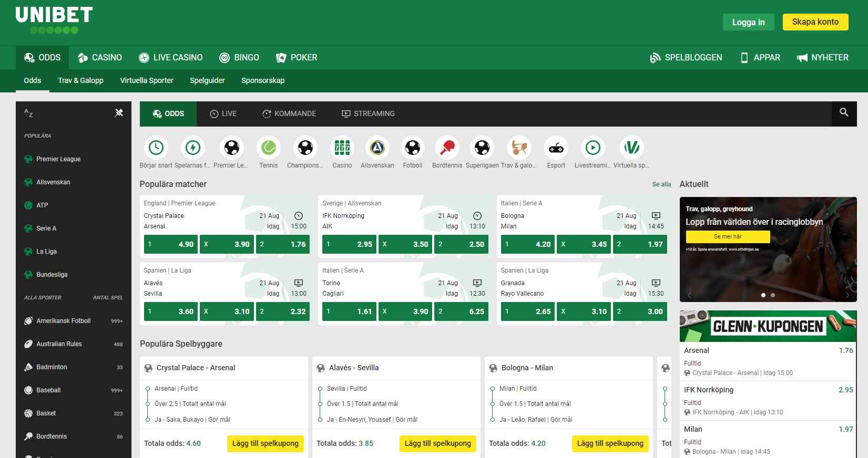This screenshot has height=458, width=868.
Task: Open the Livestreaming play icon
Action: click(593, 148)
